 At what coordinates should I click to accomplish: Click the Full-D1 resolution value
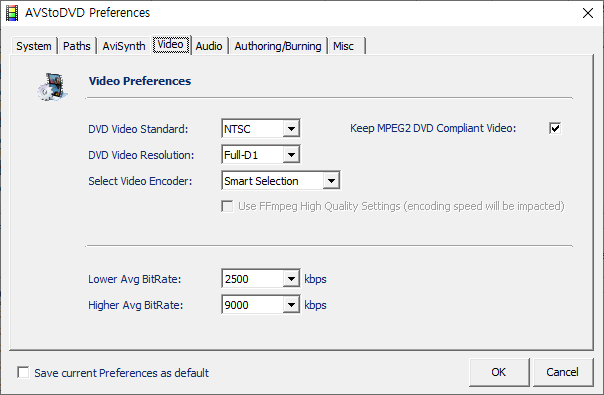click(x=253, y=155)
